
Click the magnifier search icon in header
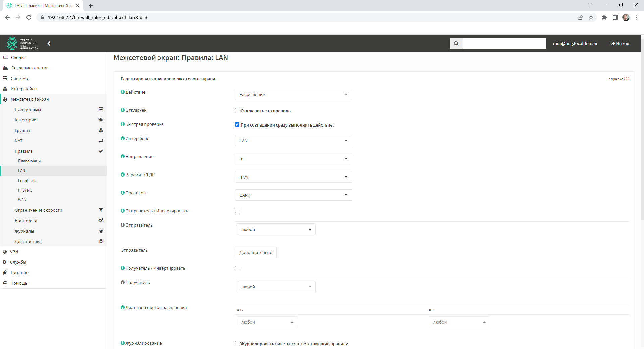point(456,43)
